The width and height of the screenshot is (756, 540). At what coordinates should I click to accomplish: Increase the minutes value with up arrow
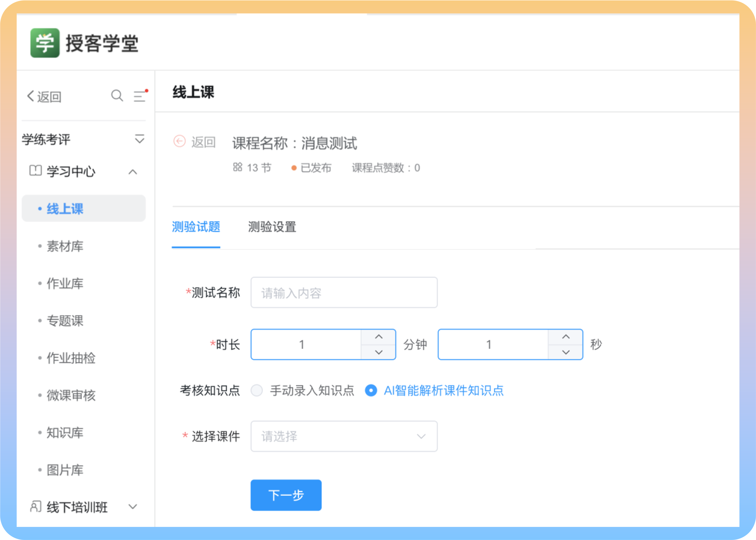[378, 337]
